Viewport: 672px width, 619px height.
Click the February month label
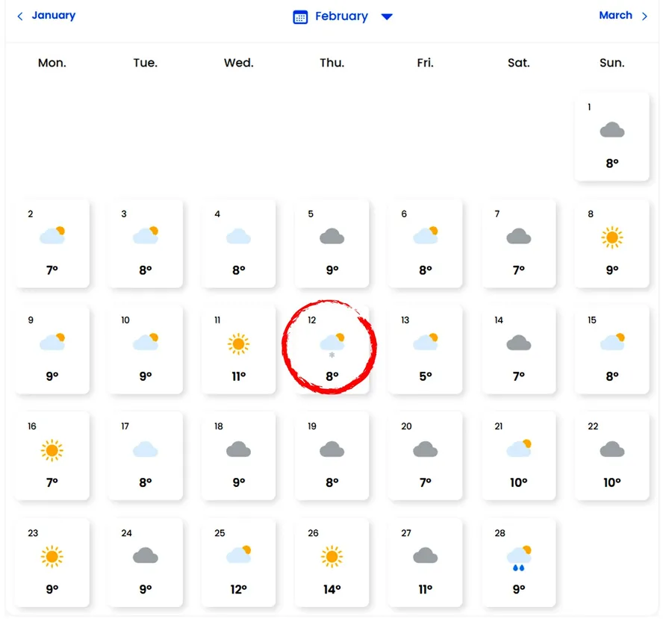(341, 16)
